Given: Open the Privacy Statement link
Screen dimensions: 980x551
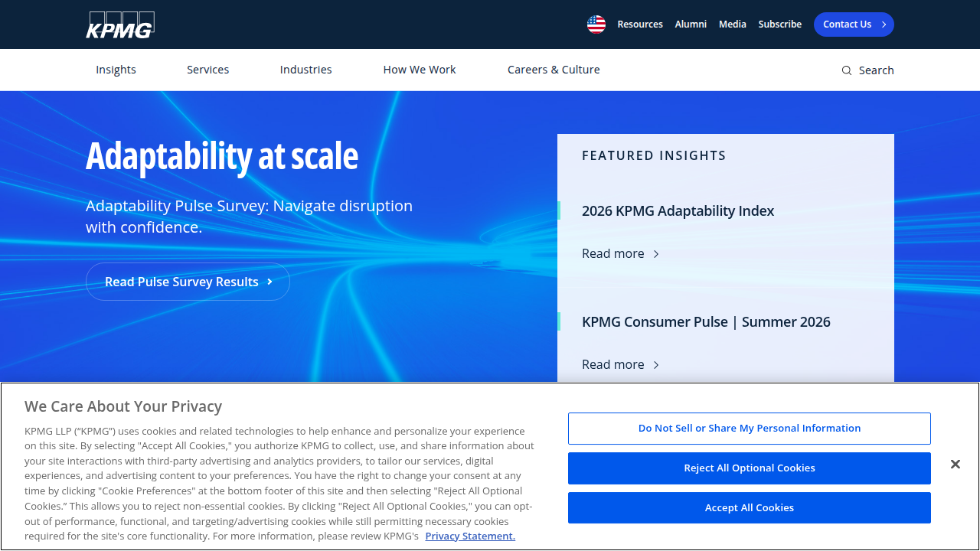Looking at the screenshot, I should tap(470, 536).
